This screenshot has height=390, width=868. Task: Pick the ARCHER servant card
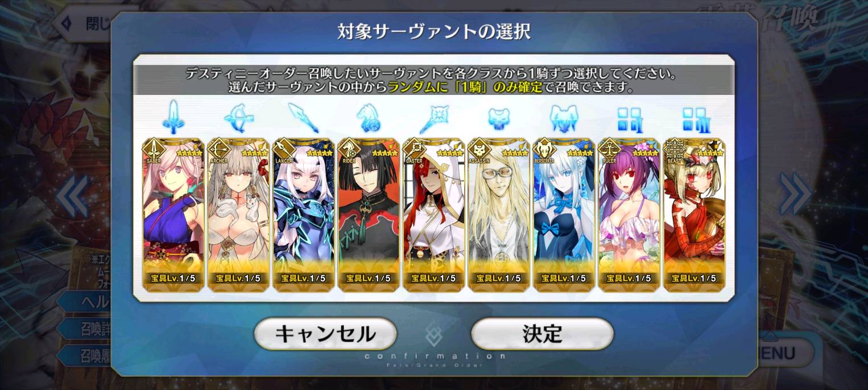click(238, 215)
